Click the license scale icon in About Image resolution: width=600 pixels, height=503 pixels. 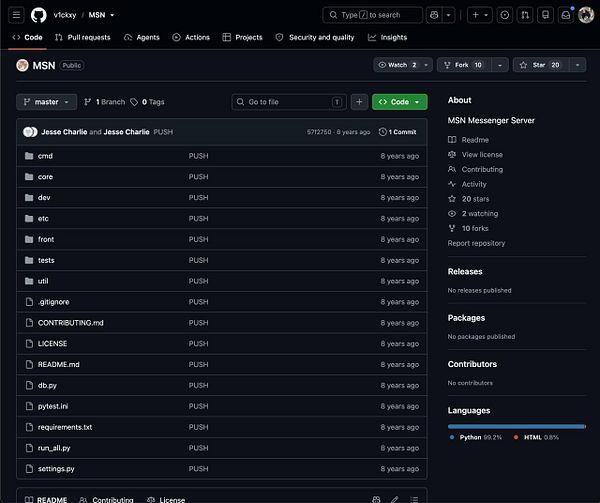point(452,155)
